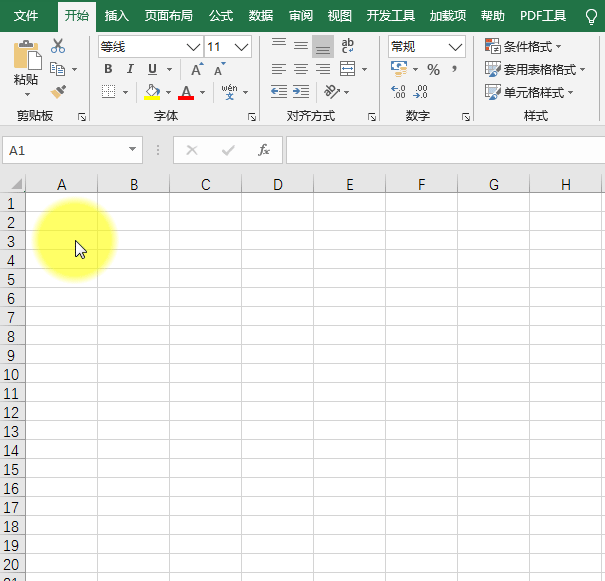Center text horizontally in cell
The width and height of the screenshot is (605, 581).
301,69
